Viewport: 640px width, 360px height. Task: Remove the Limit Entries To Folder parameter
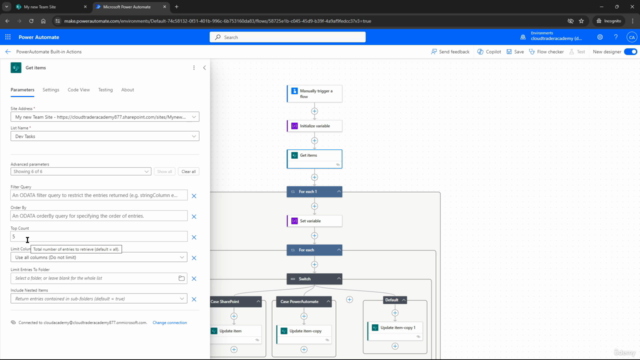coord(194,279)
